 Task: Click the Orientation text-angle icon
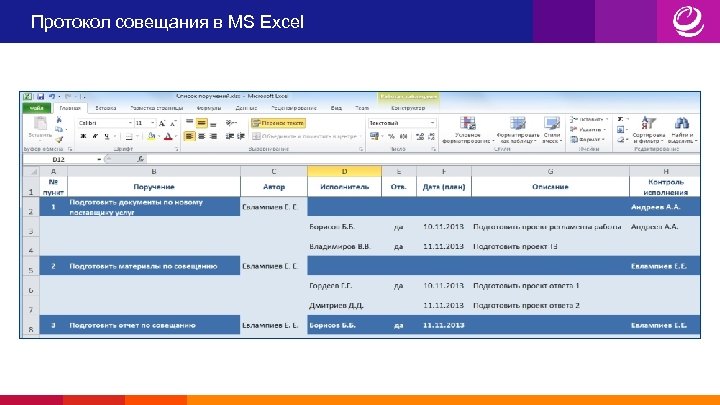click(231, 123)
